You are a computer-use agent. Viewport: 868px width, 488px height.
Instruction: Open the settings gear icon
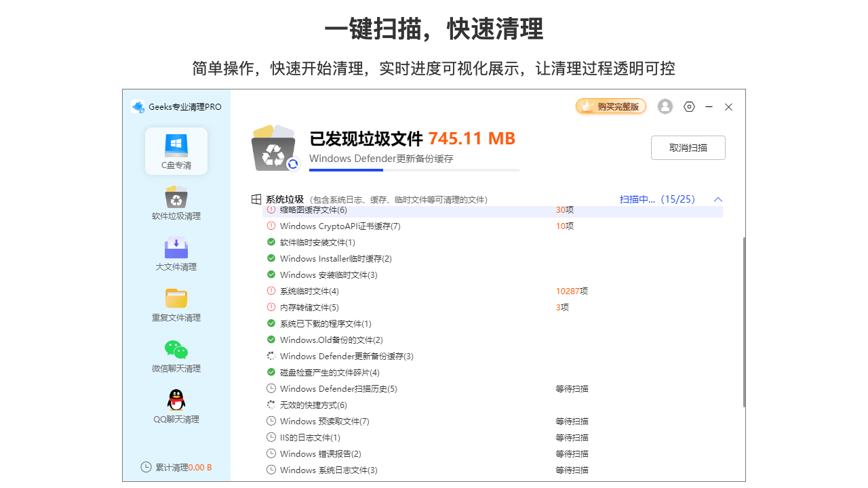(689, 106)
